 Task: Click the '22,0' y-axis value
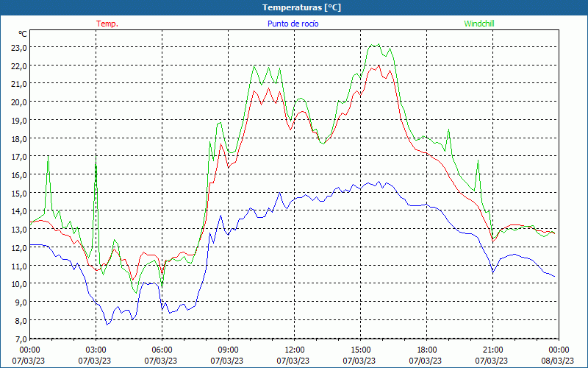(x=20, y=66)
